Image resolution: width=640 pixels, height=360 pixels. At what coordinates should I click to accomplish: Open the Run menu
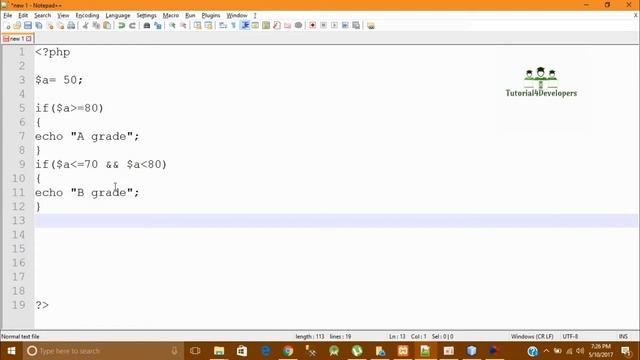pyautogui.click(x=190, y=16)
